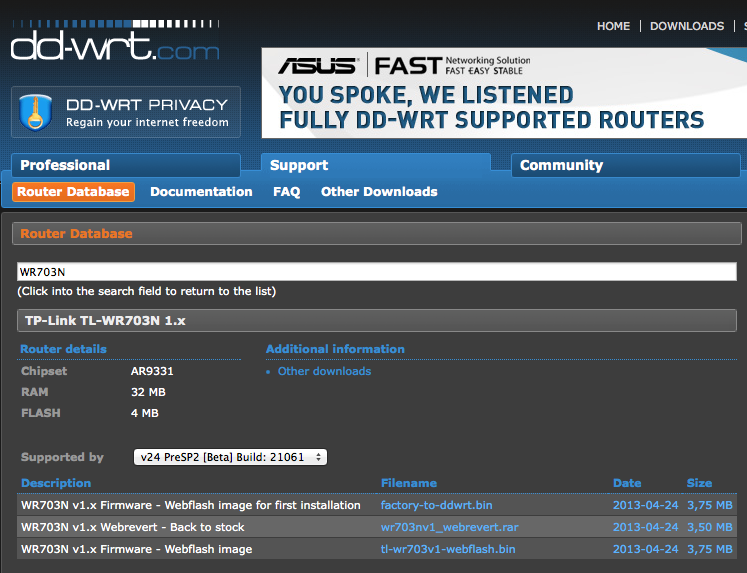Open the FAQ submenu item
This screenshot has height=573, width=747.
coord(286,191)
